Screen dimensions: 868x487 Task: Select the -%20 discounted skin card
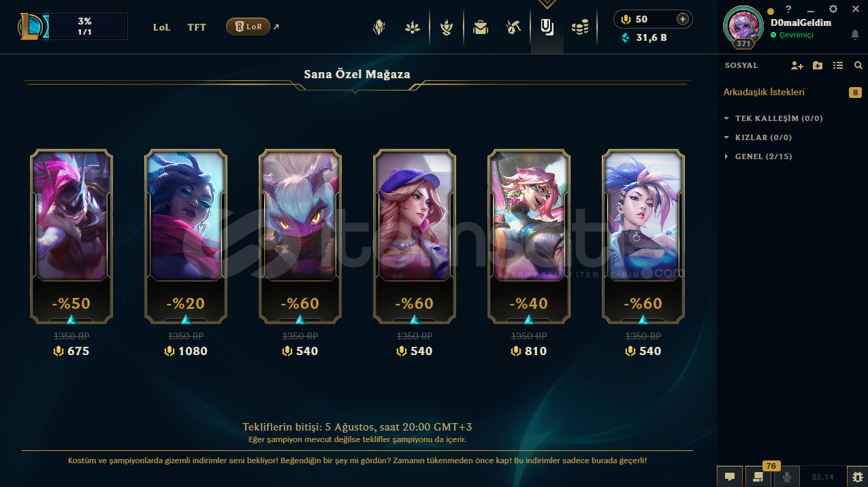click(186, 236)
